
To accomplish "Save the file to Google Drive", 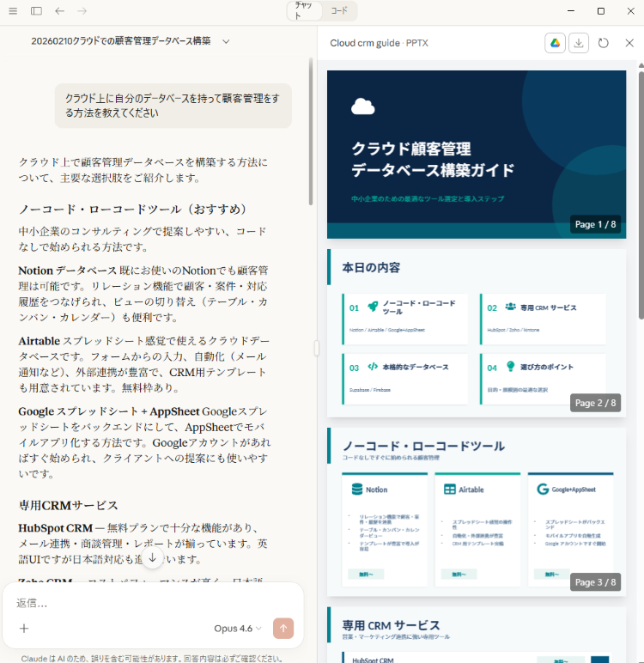I will tap(555, 43).
